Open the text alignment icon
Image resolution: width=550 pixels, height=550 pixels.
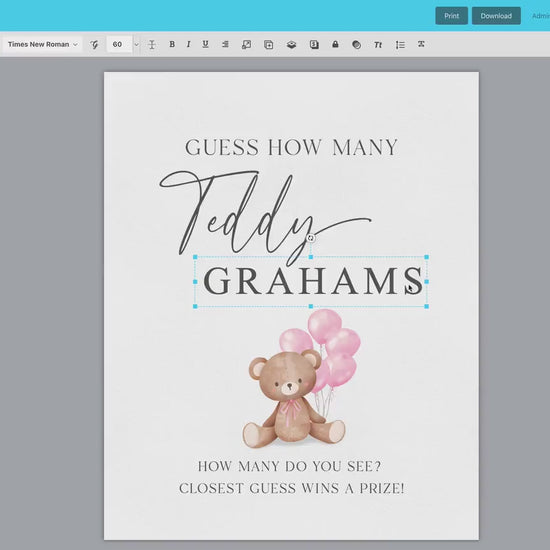pyautogui.click(x=225, y=44)
